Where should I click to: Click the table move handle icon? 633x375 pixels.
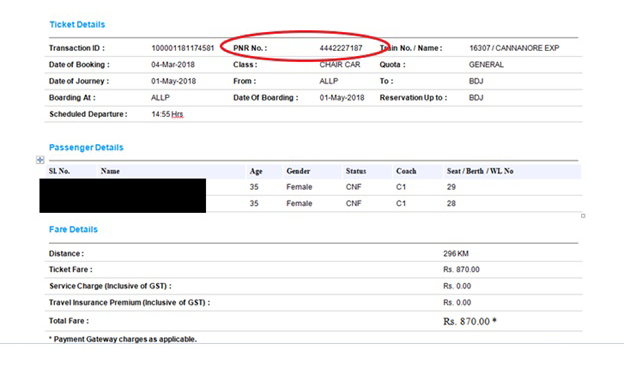40,160
